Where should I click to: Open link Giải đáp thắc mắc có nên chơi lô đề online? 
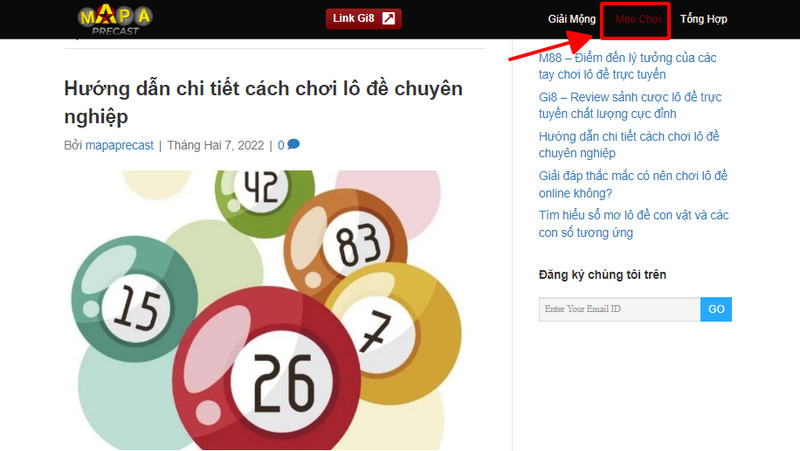pyautogui.click(x=633, y=184)
